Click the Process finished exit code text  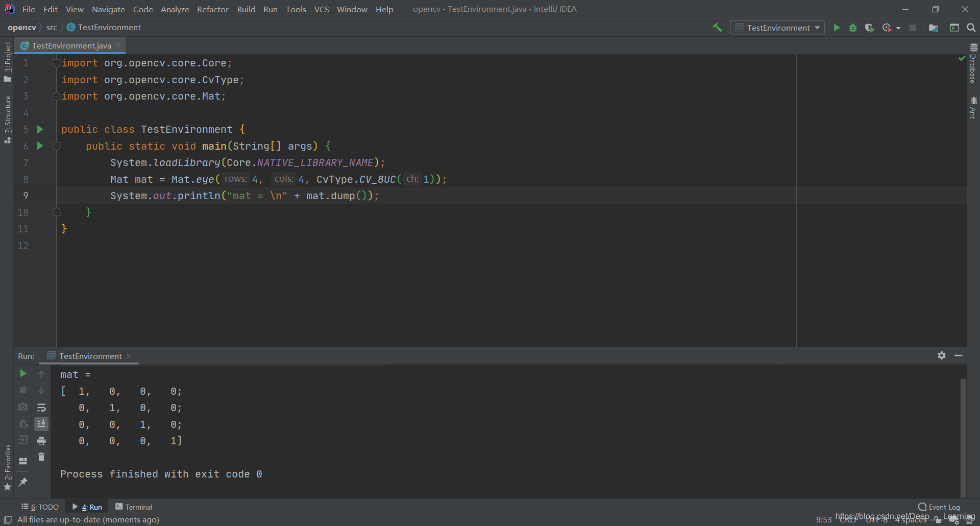click(161, 474)
